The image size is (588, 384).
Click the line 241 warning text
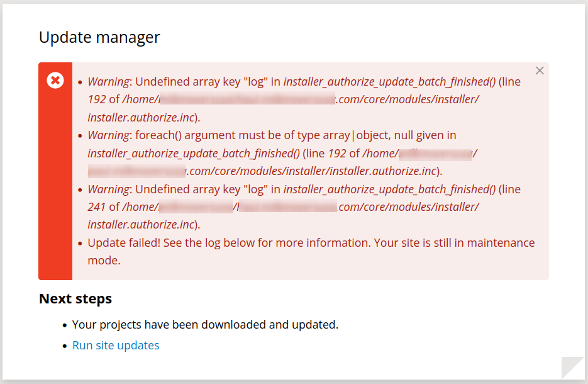coord(304,207)
